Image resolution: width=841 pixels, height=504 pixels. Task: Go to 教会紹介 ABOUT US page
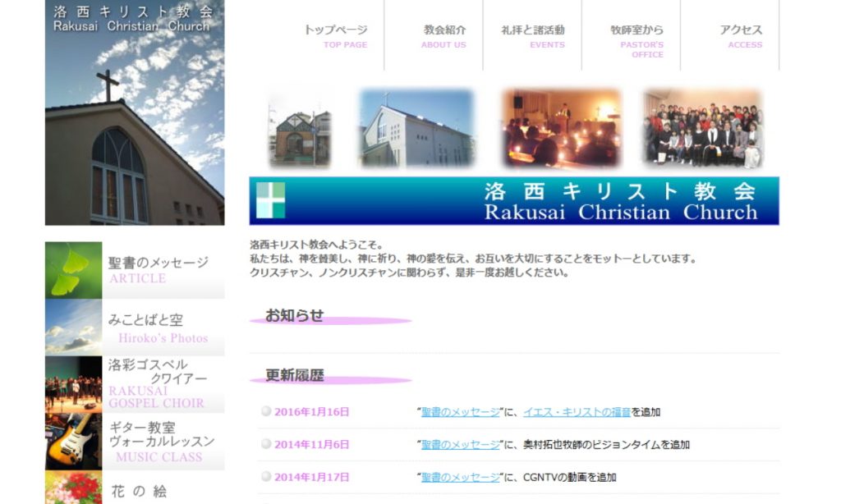[x=443, y=36]
